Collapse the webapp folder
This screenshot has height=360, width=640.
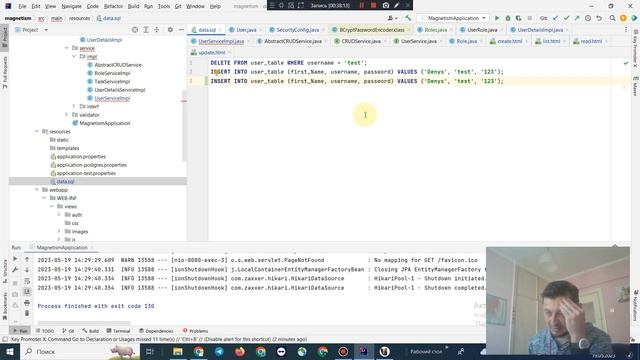(37, 190)
